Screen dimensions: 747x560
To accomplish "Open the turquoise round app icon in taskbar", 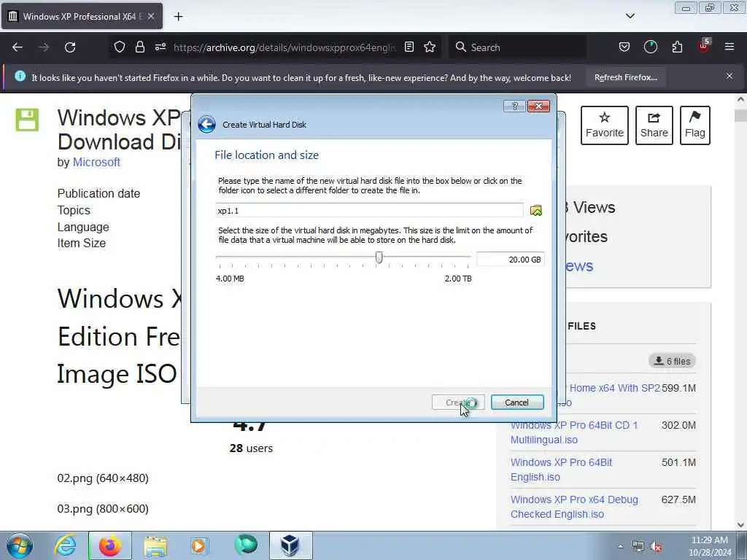I will [246, 545].
